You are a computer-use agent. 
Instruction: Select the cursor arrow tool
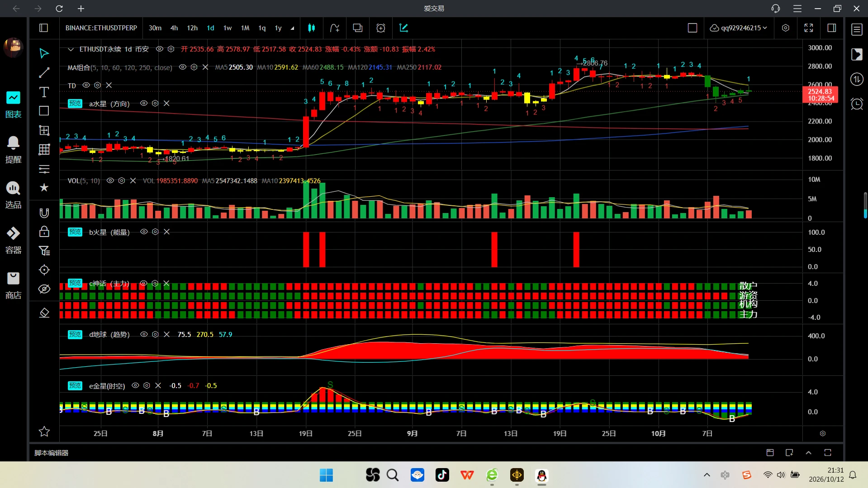point(44,53)
